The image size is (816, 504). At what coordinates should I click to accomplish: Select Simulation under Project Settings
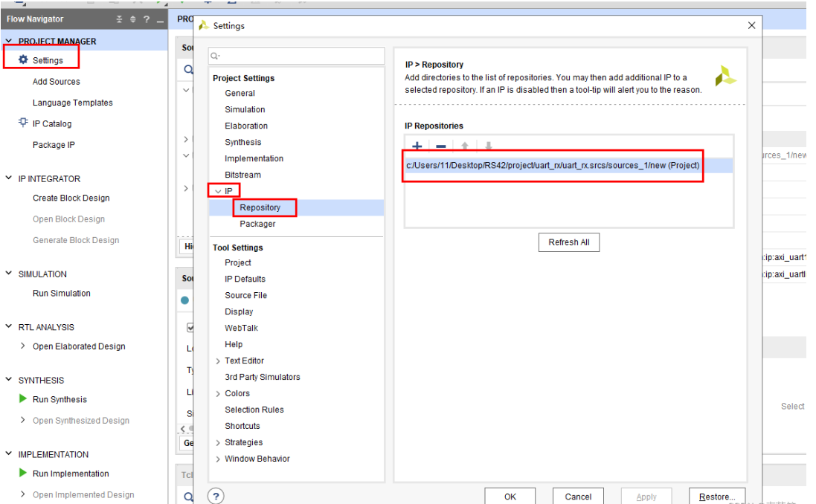(245, 109)
